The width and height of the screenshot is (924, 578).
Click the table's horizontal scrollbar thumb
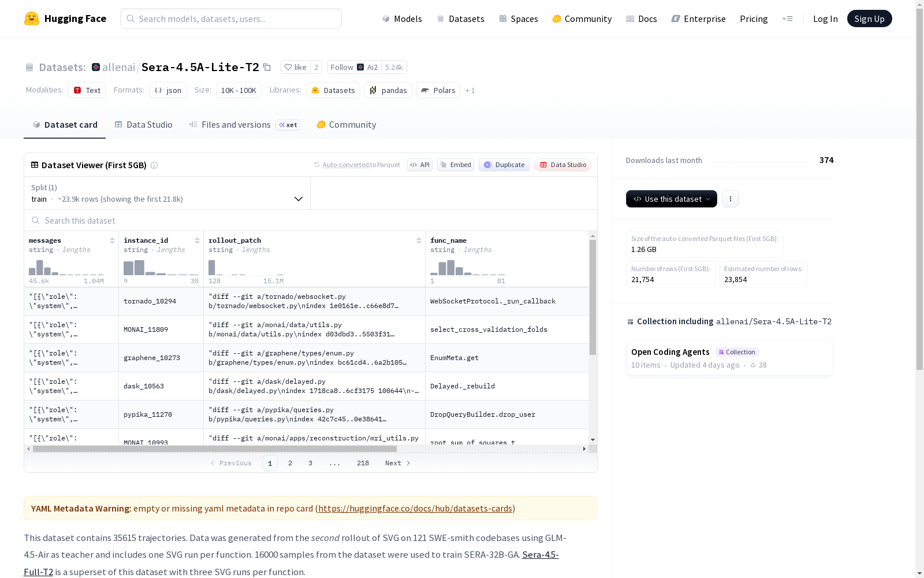[x=215, y=449]
